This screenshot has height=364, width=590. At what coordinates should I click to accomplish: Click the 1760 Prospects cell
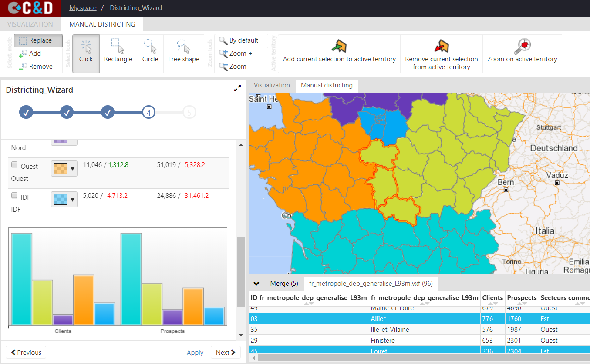(522, 319)
